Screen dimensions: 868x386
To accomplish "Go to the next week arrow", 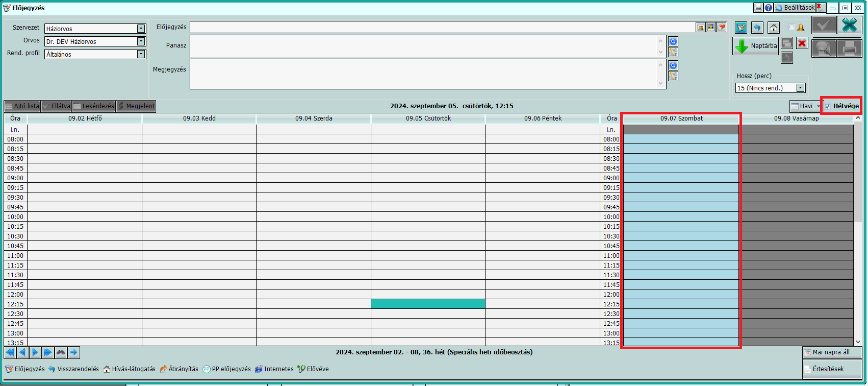I will coord(35,352).
